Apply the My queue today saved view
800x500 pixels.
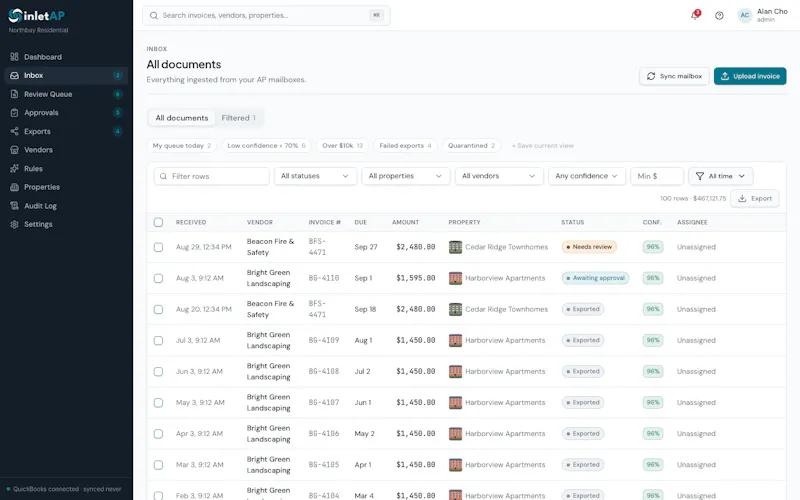coord(182,145)
